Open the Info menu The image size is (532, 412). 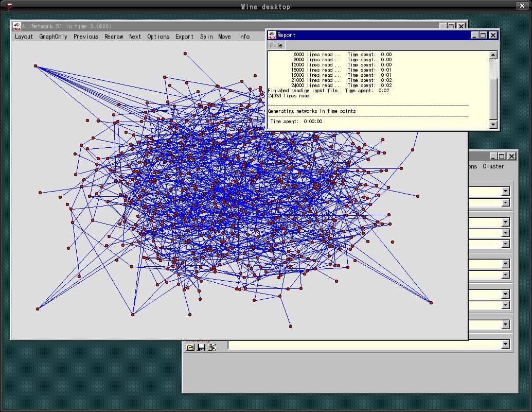(x=243, y=37)
